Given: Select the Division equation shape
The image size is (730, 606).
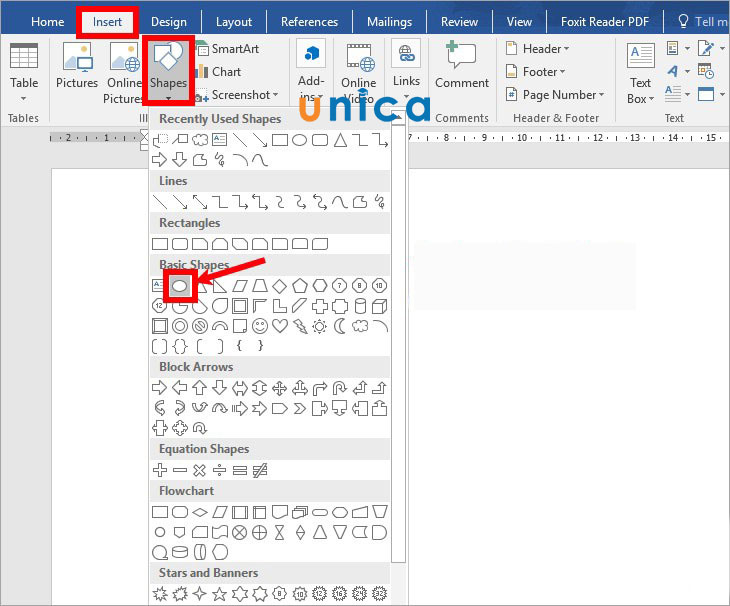Looking at the screenshot, I should (x=219, y=470).
